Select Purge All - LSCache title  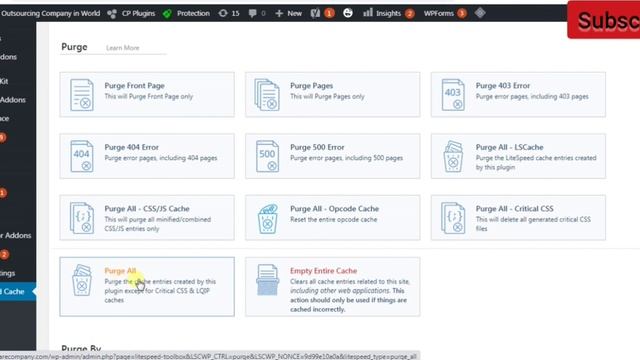509,147
